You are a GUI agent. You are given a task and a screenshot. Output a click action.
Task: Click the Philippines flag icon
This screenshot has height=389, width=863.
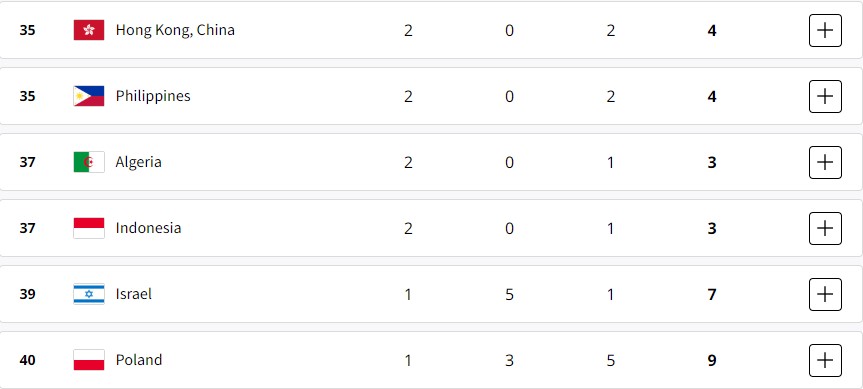pyautogui.click(x=89, y=96)
